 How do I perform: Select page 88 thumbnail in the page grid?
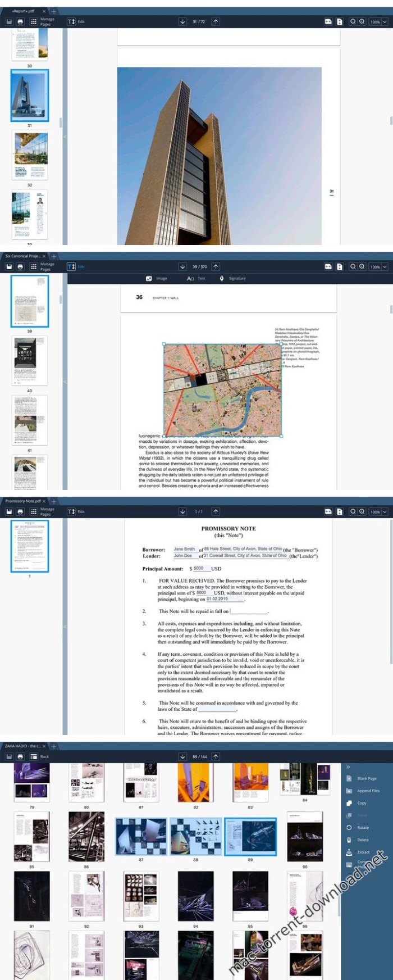195,836
